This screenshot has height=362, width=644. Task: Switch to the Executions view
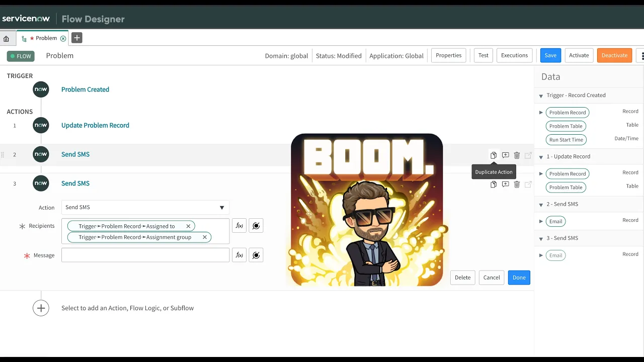pyautogui.click(x=514, y=55)
